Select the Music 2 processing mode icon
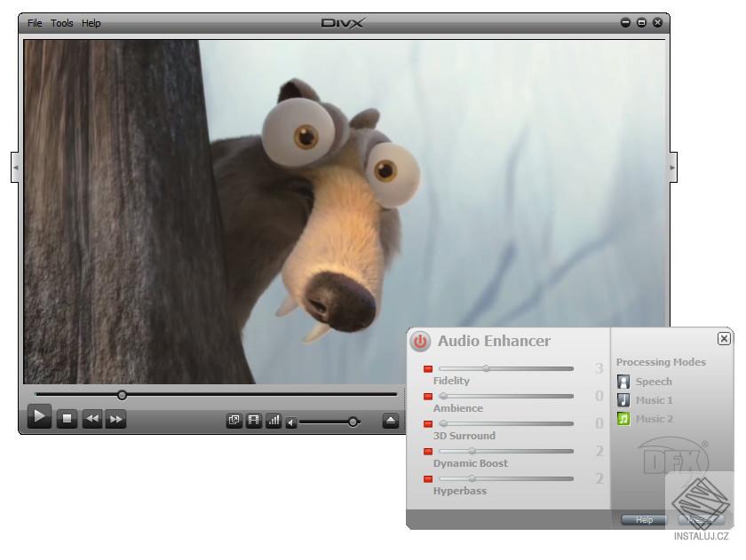746x560 pixels. 623,418
